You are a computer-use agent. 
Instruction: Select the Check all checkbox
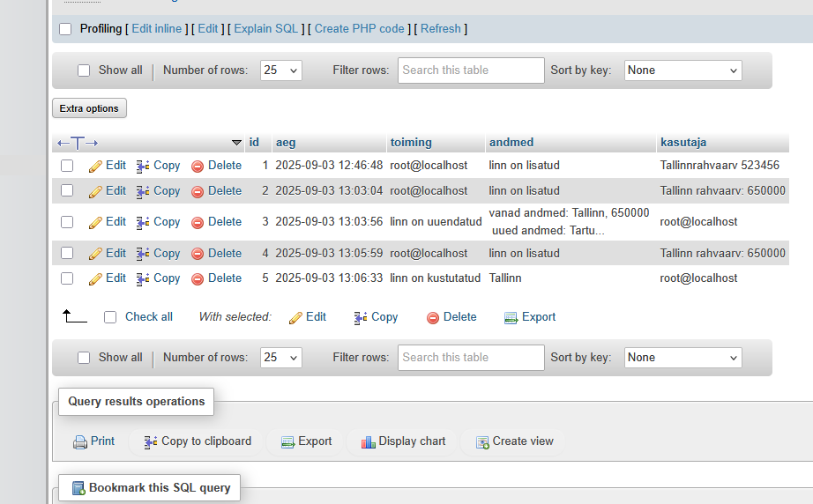(x=110, y=317)
